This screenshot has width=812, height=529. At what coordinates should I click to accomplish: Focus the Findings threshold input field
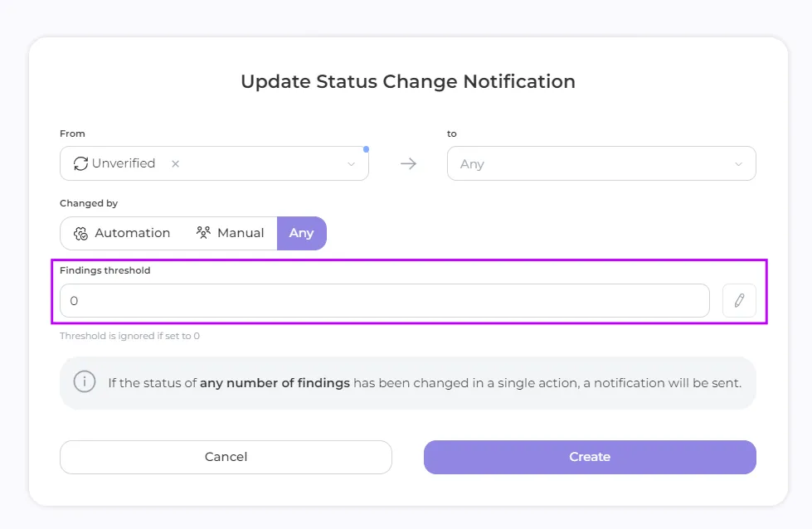(384, 301)
